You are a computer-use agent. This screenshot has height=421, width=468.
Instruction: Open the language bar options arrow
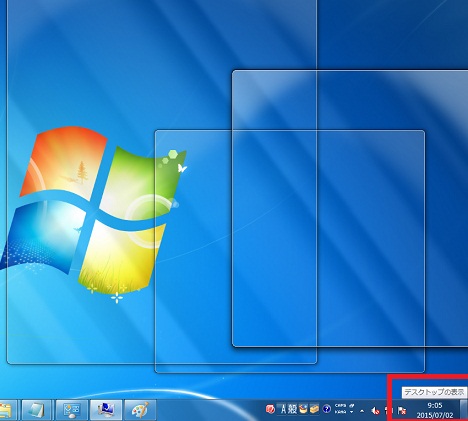[x=352, y=412]
